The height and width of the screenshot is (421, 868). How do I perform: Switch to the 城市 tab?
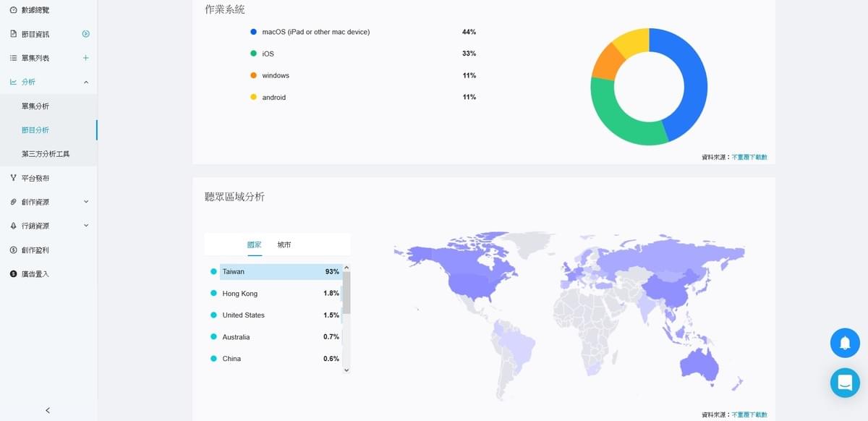click(x=284, y=245)
